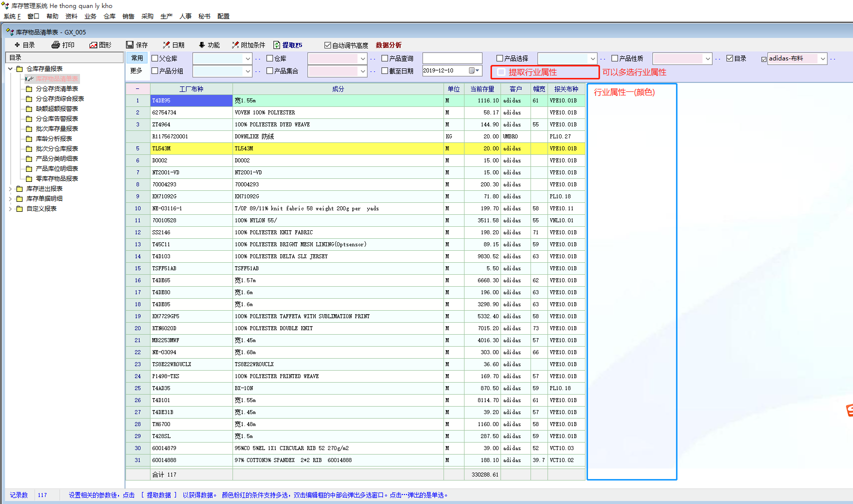This screenshot has width=853, height=504.
Task: Click the 数据分析 link
Action: point(388,45)
